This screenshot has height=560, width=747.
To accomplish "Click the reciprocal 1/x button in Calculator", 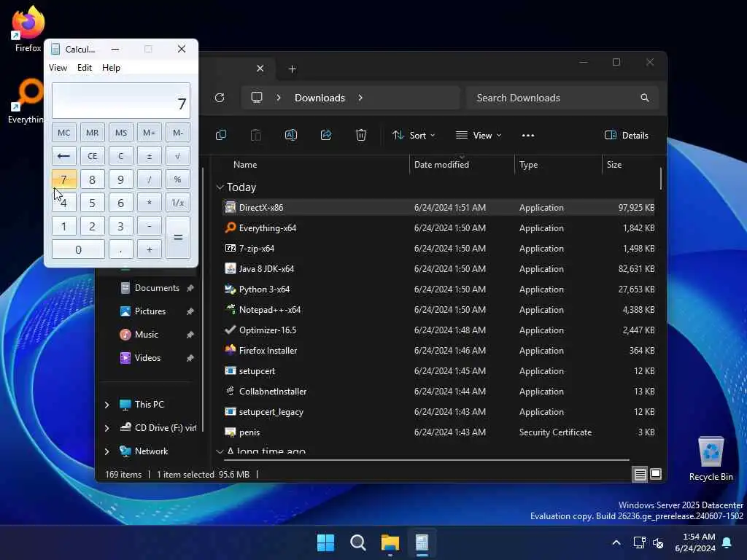I will pos(178,203).
